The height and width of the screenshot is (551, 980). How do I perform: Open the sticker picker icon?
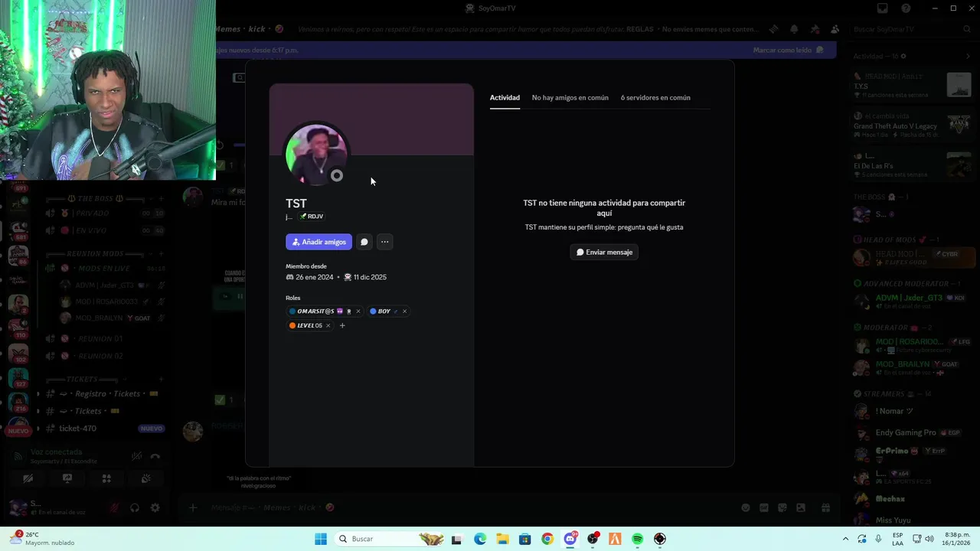point(782,507)
